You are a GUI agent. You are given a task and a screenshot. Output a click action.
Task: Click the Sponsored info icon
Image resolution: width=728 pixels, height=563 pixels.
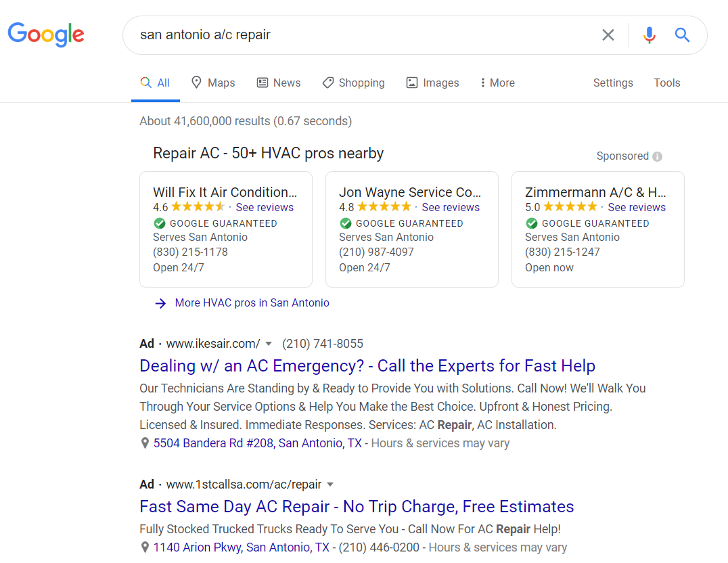click(657, 156)
